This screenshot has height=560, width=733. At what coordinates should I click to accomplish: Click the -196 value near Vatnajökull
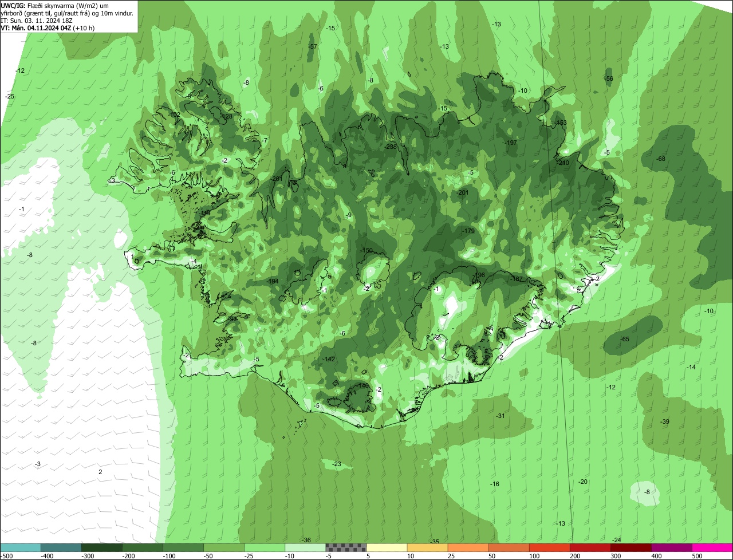point(479,275)
